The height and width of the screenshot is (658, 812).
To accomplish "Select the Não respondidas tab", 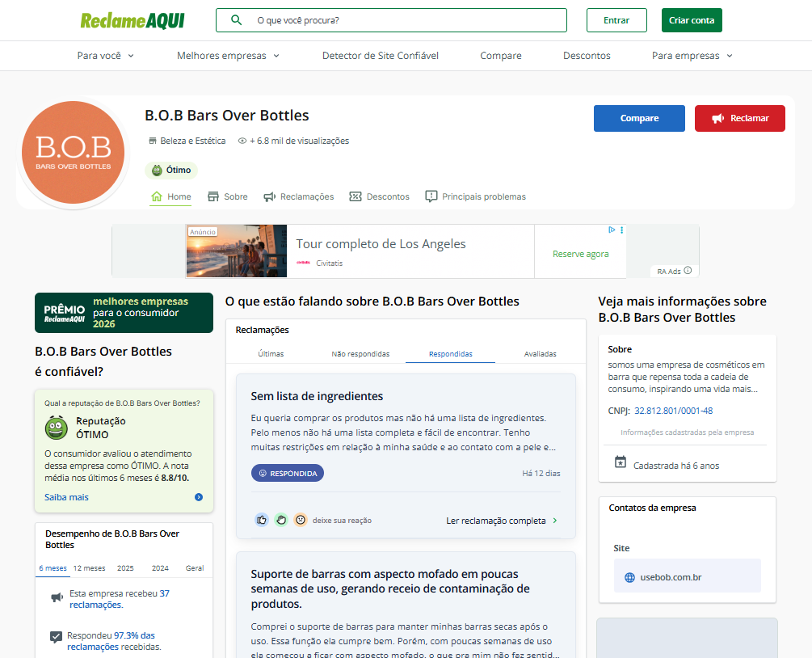I will click(x=360, y=354).
